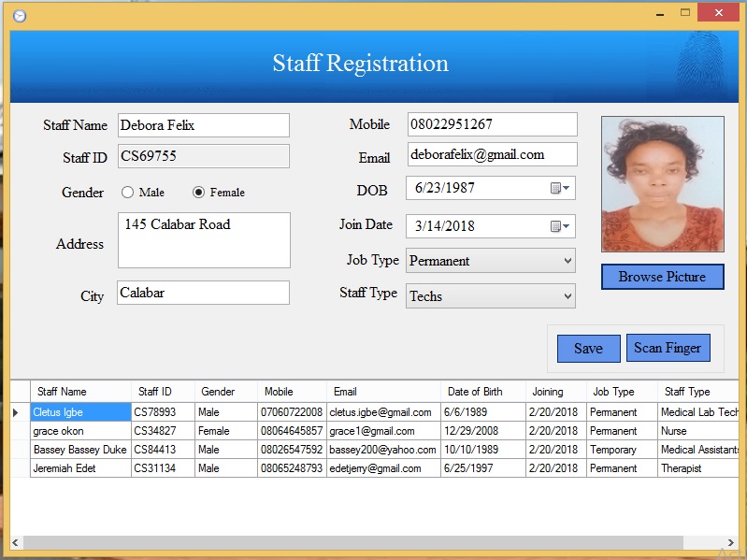Click the Female gender cell for grace okon
The width and height of the screenshot is (747, 560).
tap(226, 431)
